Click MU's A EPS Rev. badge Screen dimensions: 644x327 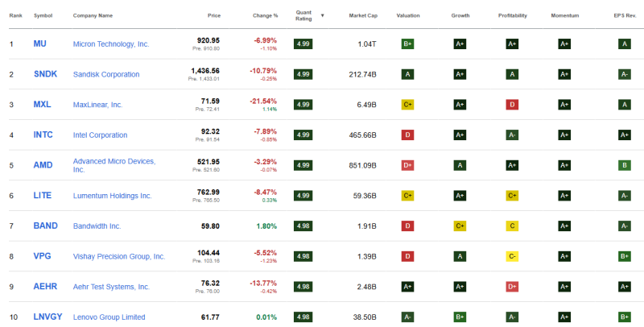pyautogui.click(x=625, y=44)
